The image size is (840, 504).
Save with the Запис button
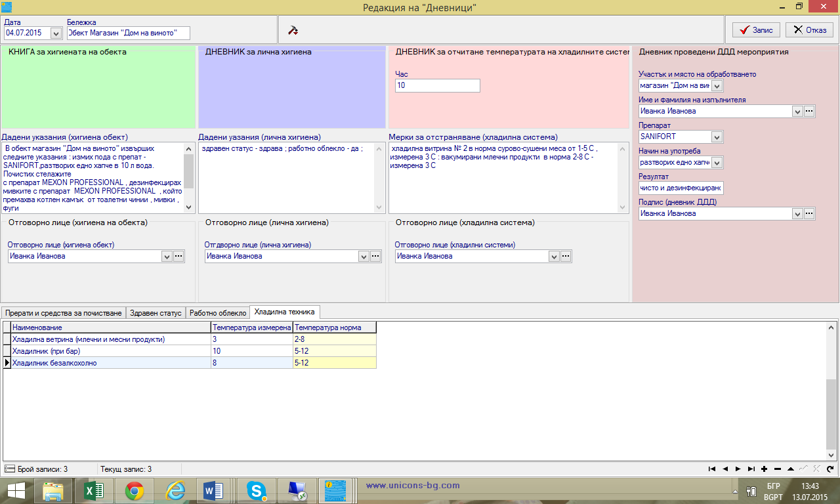pos(756,30)
